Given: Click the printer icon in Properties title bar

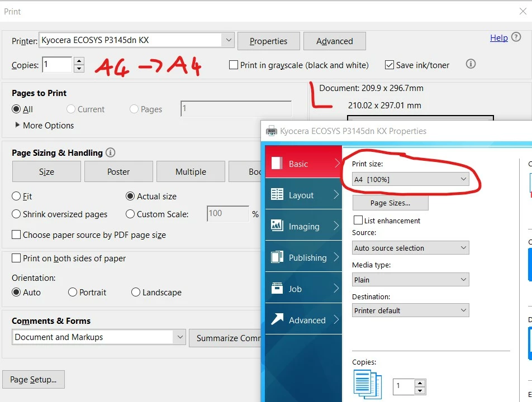Looking at the screenshot, I should (x=271, y=131).
